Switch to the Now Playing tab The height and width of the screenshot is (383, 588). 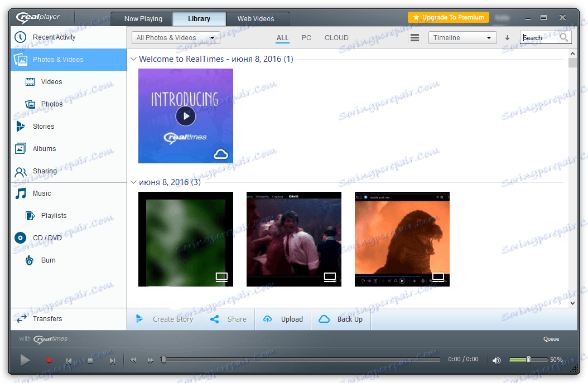point(141,18)
